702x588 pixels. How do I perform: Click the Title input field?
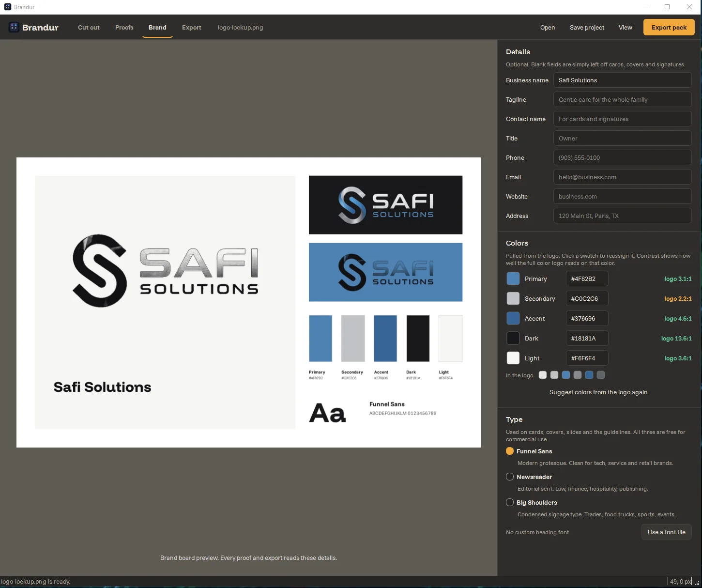point(622,139)
